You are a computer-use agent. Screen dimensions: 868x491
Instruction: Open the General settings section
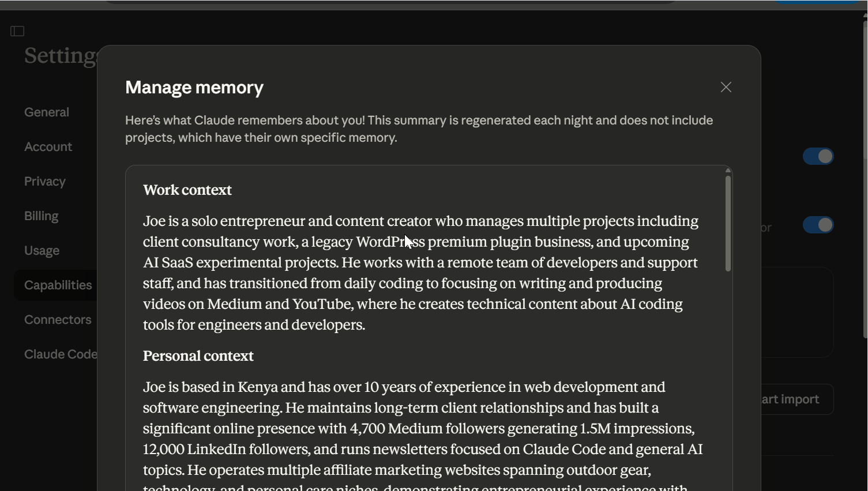point(47,112)
